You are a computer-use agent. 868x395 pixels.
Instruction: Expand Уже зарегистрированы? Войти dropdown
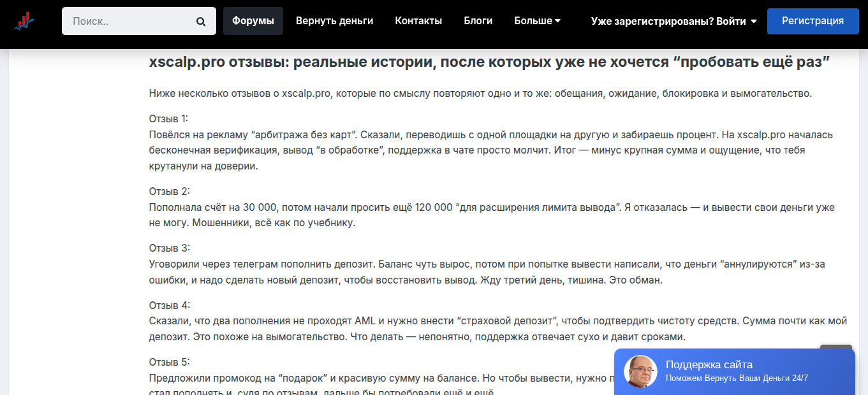tap(674, 21)
